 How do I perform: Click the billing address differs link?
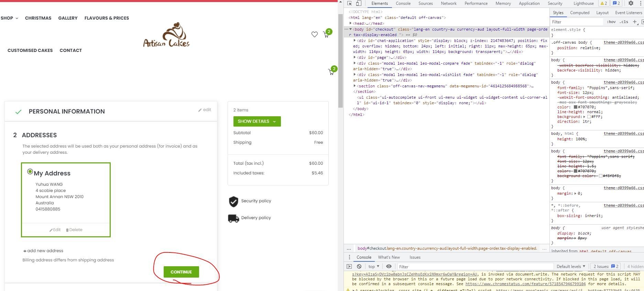click(68, 260)
